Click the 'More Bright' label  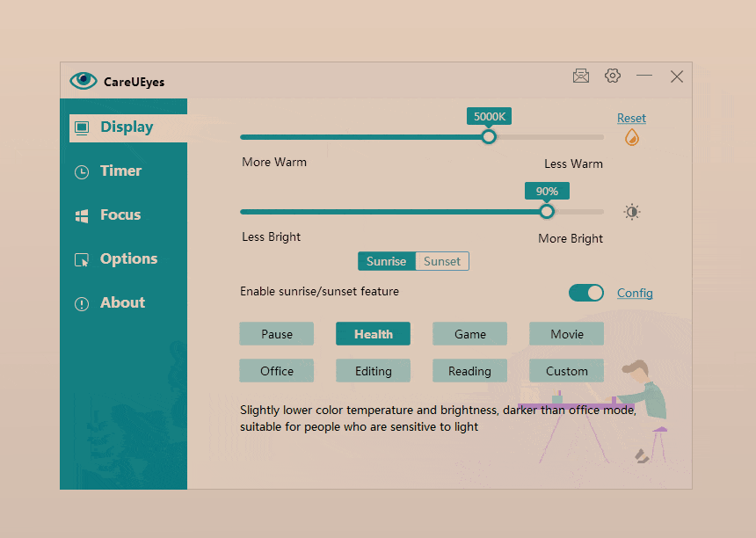coord(571,238)
